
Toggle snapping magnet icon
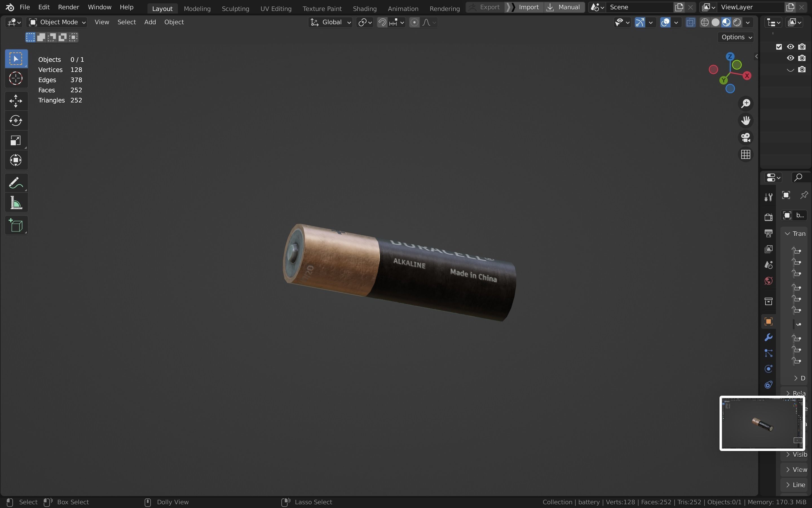pyautogui.click(x=382, y=23)
